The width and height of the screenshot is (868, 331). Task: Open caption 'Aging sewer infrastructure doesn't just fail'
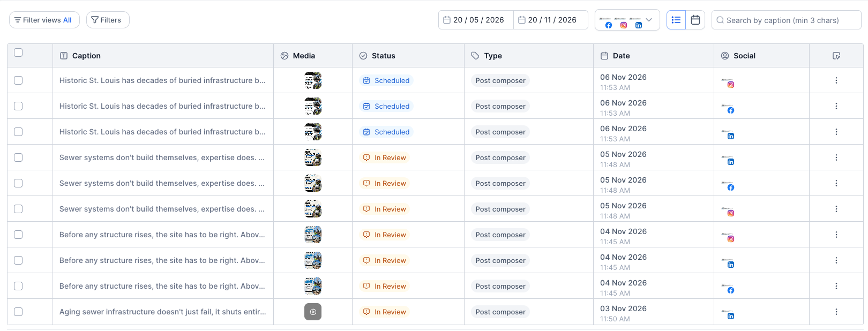tap(162, 312)
